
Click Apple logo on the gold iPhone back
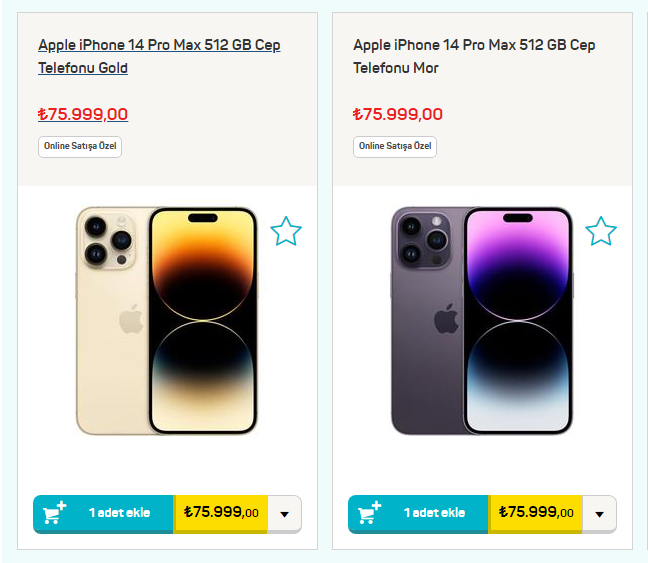131,320
